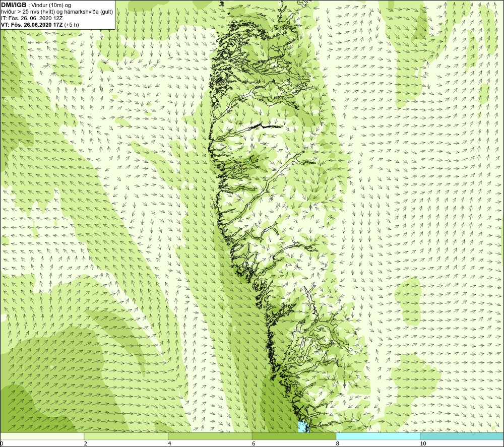Screen dimensions: 504x447
Task: Click the legend scale label '4'
Action: click(169, 444)
